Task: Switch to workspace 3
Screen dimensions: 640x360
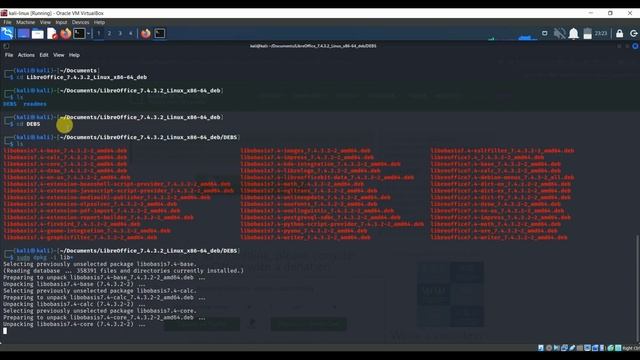Action: [120, 33]
